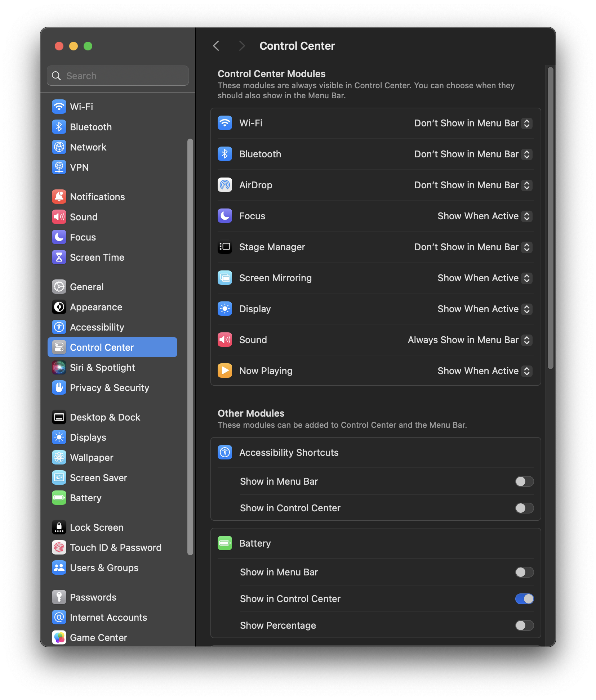Click the green full-screen window button
Image resolution: width=596 pixels, height=700 pixels.
pos(88,46)
